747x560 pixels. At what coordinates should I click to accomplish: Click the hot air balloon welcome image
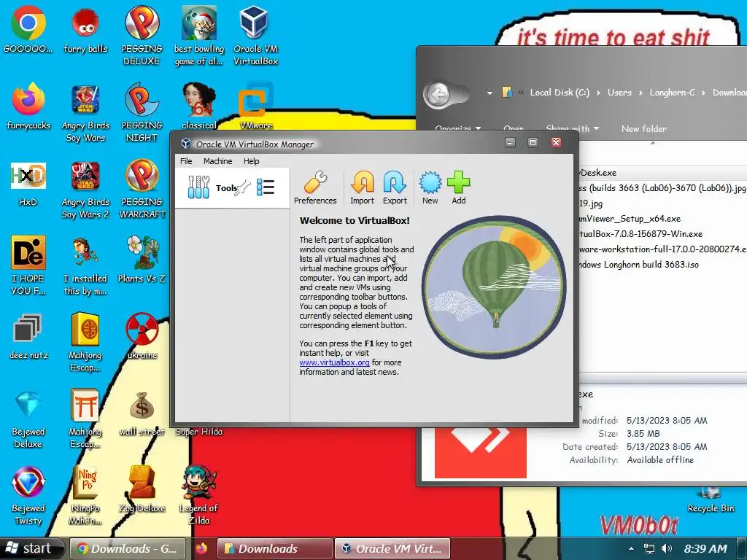494,287
